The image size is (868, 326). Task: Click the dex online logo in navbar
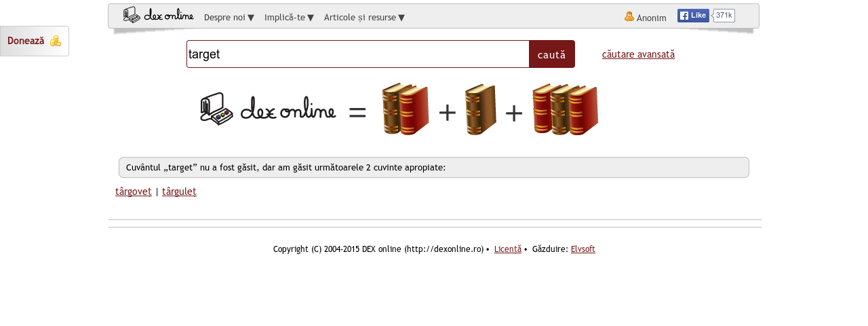(x=158, y=16)
